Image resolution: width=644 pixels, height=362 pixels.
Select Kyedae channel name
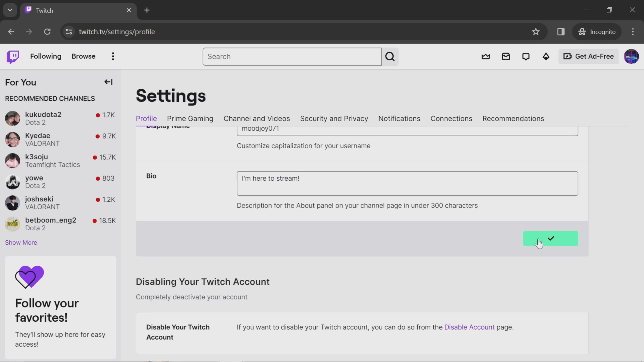38,136
